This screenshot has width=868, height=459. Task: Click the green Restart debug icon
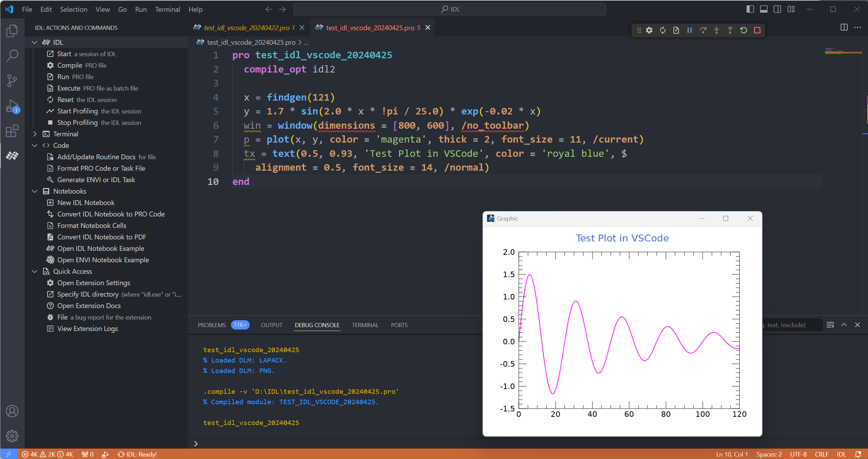pyautogui.click(x=744, y=30)
